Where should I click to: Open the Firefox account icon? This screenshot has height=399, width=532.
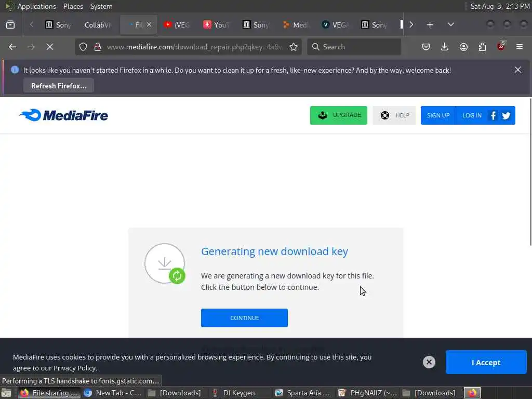tap(463, 47)
